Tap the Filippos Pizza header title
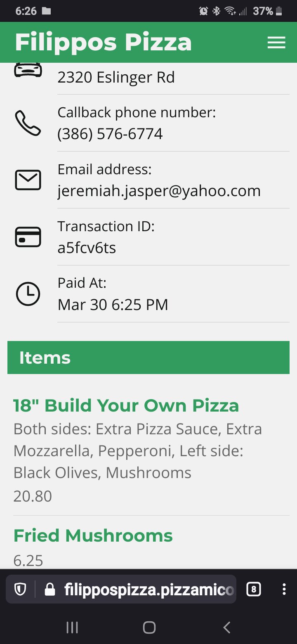The height and width of the screenshot is (644, 297). [103, 43]
